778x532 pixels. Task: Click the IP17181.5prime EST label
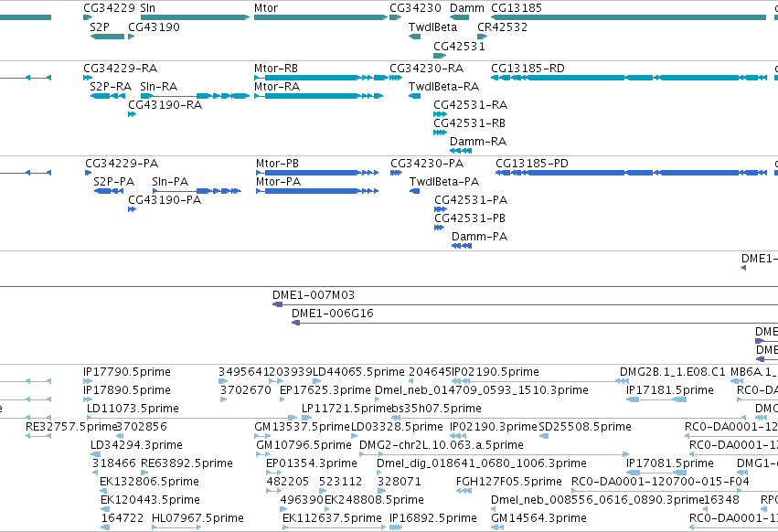point(670,390)
